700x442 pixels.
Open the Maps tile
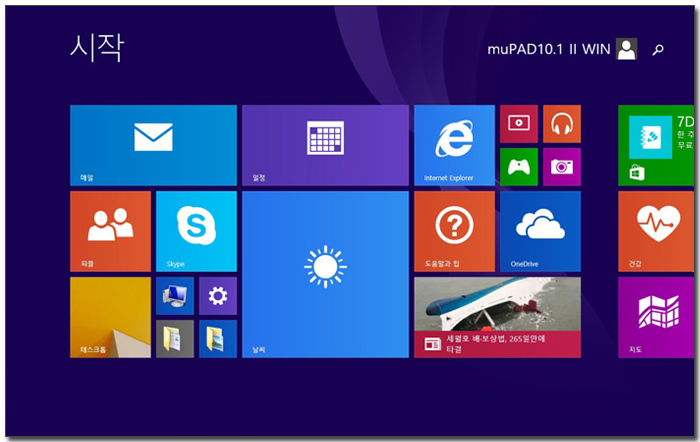pos(656,317)
